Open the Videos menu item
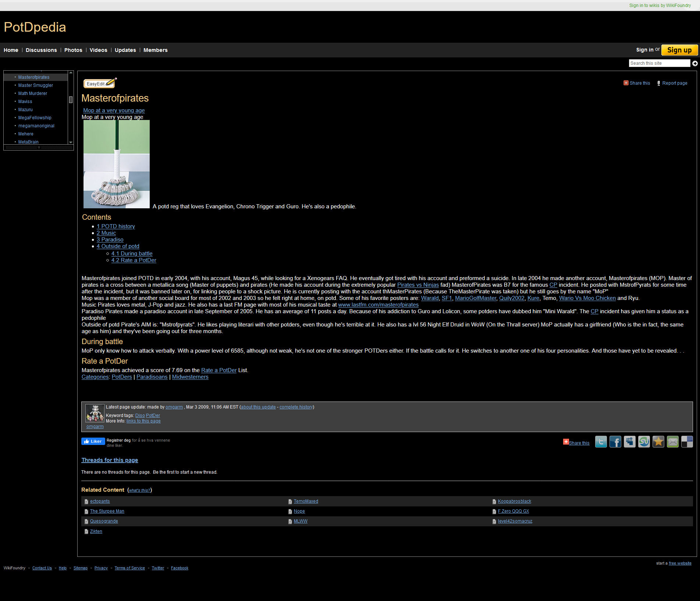This screenshot has height=601, width=700. point(99,50)
